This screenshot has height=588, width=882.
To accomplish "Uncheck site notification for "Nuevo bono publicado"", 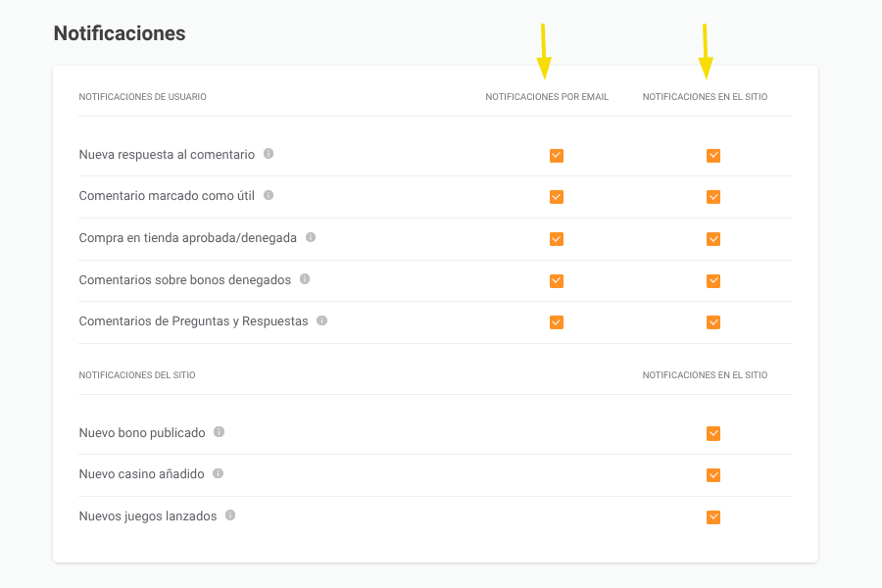I will (713, 433).
